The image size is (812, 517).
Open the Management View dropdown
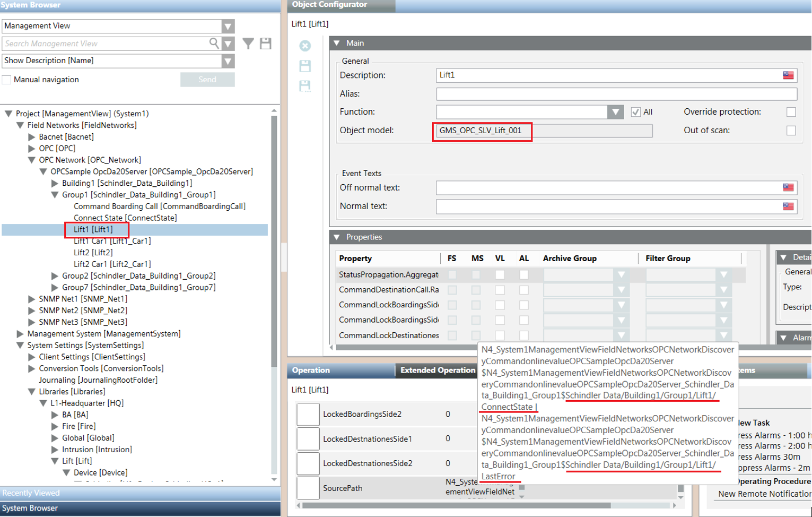click(x=228, y=26)
